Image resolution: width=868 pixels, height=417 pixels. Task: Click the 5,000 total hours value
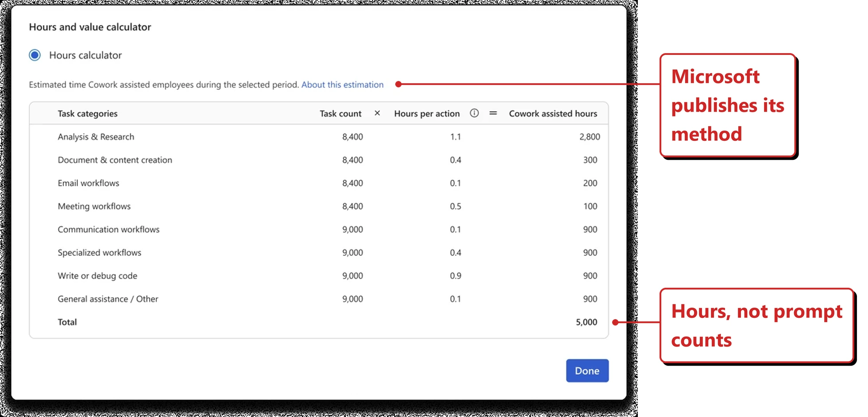point(586,322)
